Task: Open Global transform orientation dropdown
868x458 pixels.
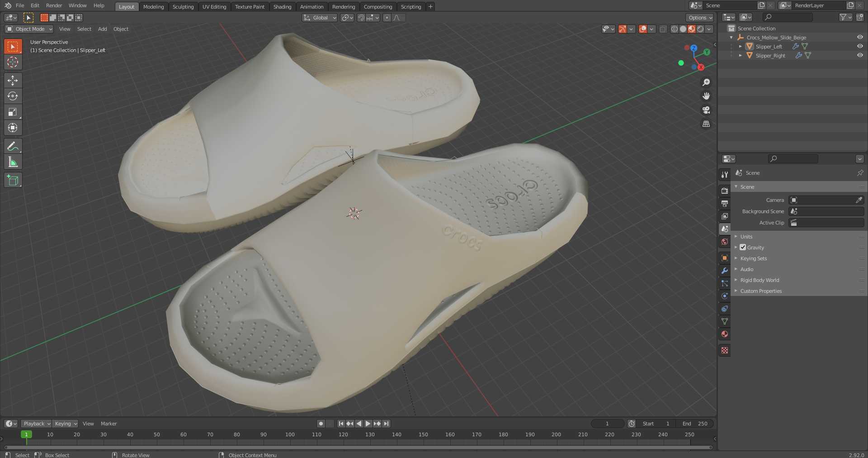Action: tap(320, 18)
